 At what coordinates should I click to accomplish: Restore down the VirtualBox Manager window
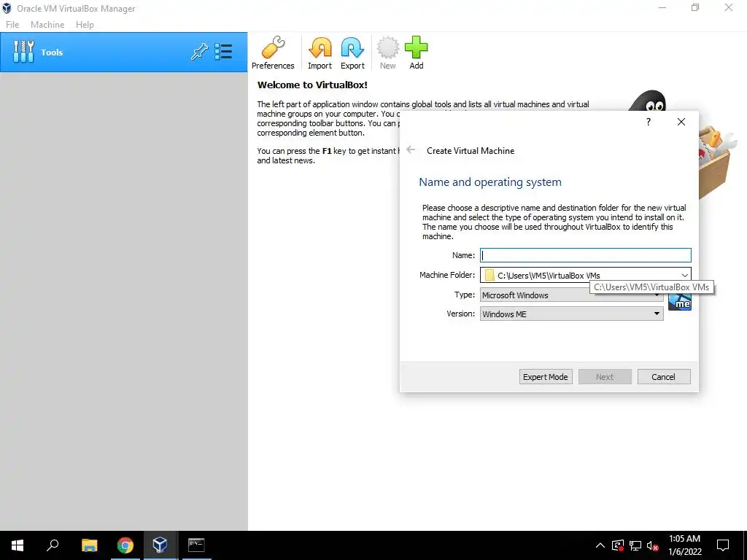[695, 7]
